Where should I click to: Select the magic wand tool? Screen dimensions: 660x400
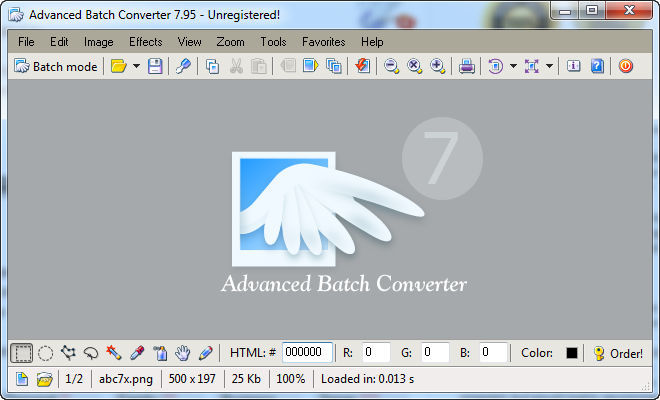coord(114,353)
